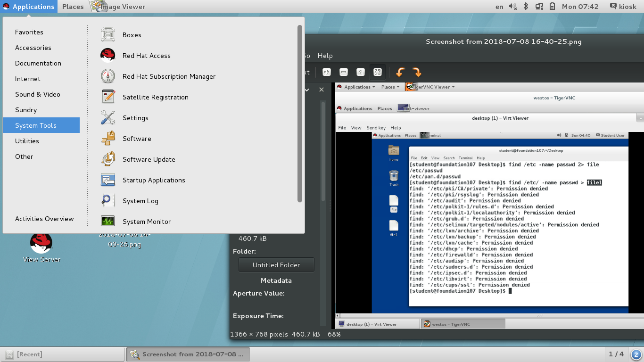Click the View Server desktop icon
644x362 pixels.
(41, 248)
